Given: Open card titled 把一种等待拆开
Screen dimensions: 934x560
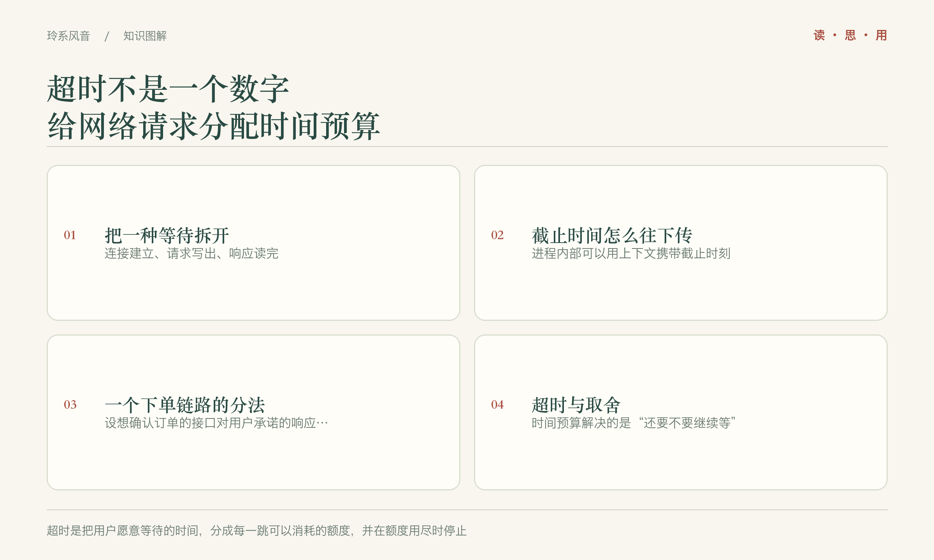Looking at the screenshot, I should coord(253,243).
